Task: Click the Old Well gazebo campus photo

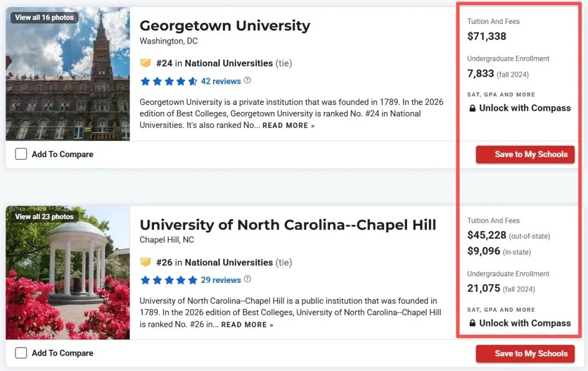Action: coord(68,273)
